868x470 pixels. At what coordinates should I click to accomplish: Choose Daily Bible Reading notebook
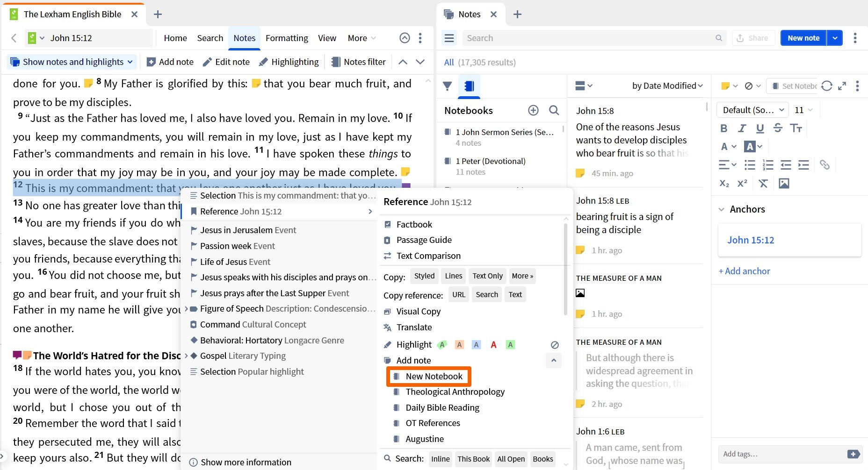(442, 407)
